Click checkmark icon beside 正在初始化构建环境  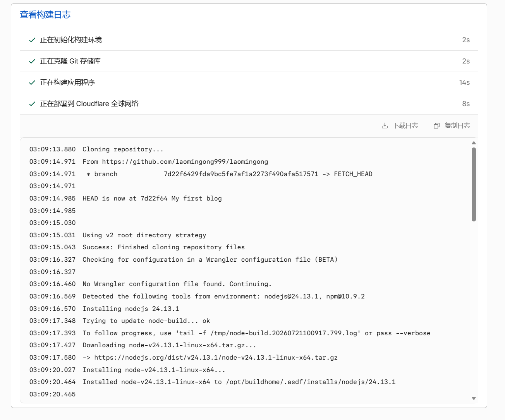click(32, 40)
